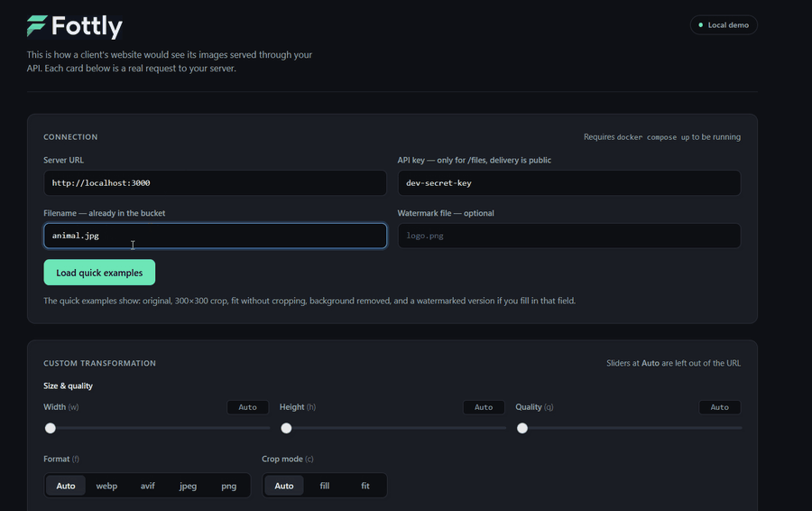Click the Local demo status badge

(x=724, y=25)
